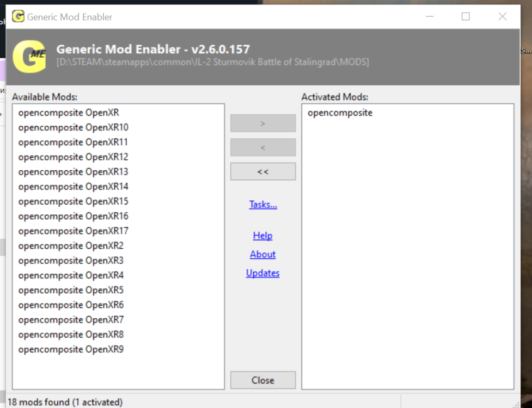Click the Close button
Screen dimensions: 532x408
[263, 380]
